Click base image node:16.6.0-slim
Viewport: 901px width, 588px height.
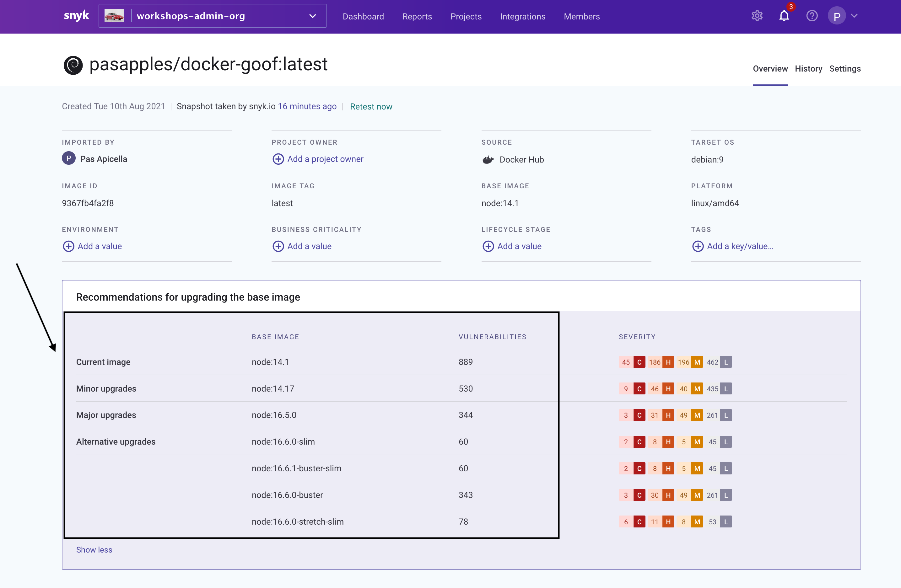tap(283, 441)
